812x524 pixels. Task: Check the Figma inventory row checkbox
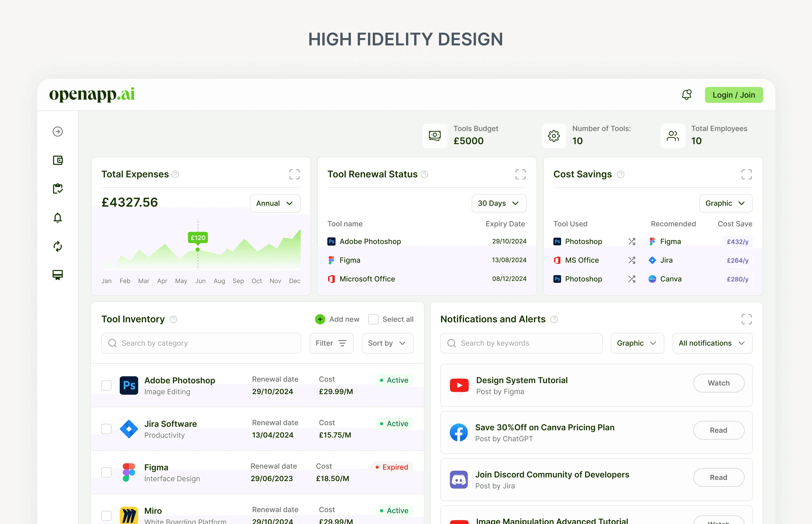pyautogui.click(x=106, y=472)
